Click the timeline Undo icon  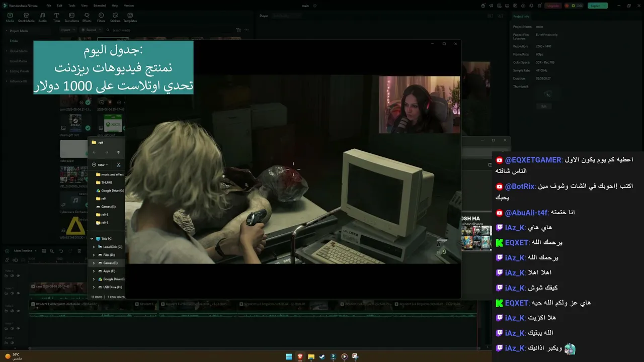(61, 251)
